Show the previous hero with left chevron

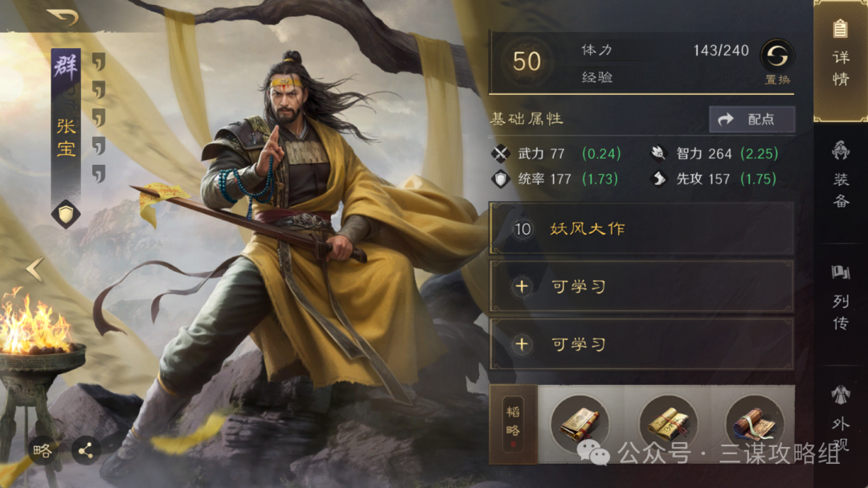(35, 270)
